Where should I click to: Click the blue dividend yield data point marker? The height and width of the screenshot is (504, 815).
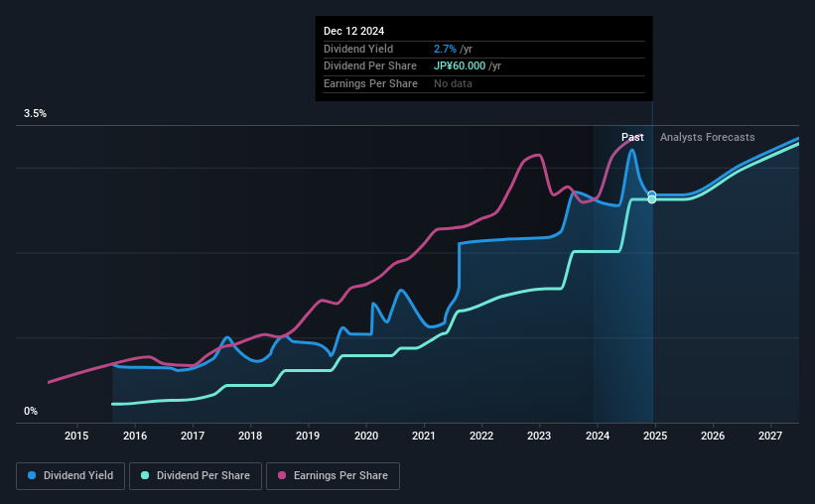coord(652,194)
